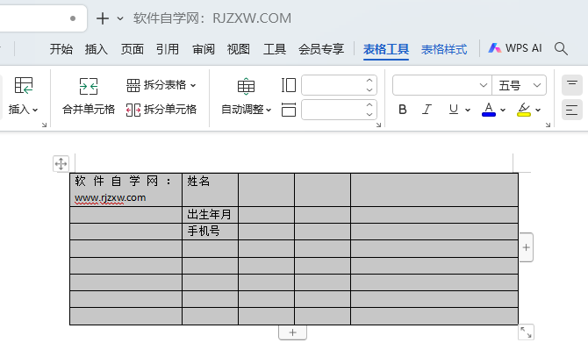Open the 开始 tab
588x364 pixels.
pyautogui.click(x=61, y=49)
